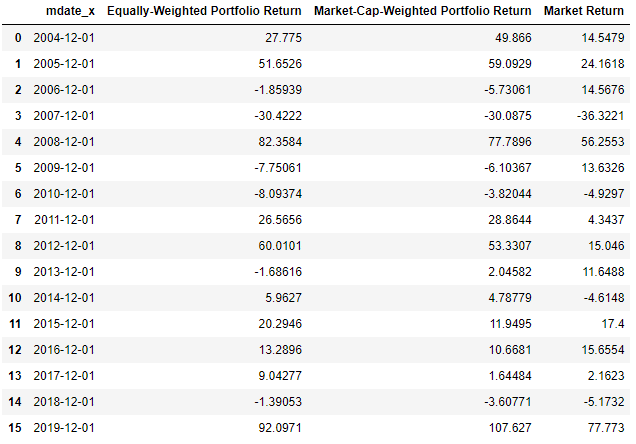636x444 pixels.
Task: Click the Market-Cap-Weighted Portfolio Return header
Action: coord(422,12)
